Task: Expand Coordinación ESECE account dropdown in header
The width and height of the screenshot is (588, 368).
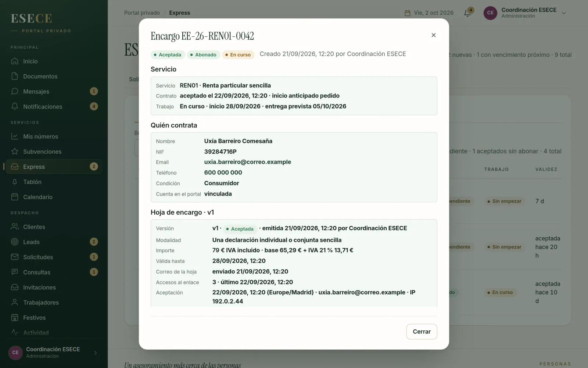Action: coord(564,13)
